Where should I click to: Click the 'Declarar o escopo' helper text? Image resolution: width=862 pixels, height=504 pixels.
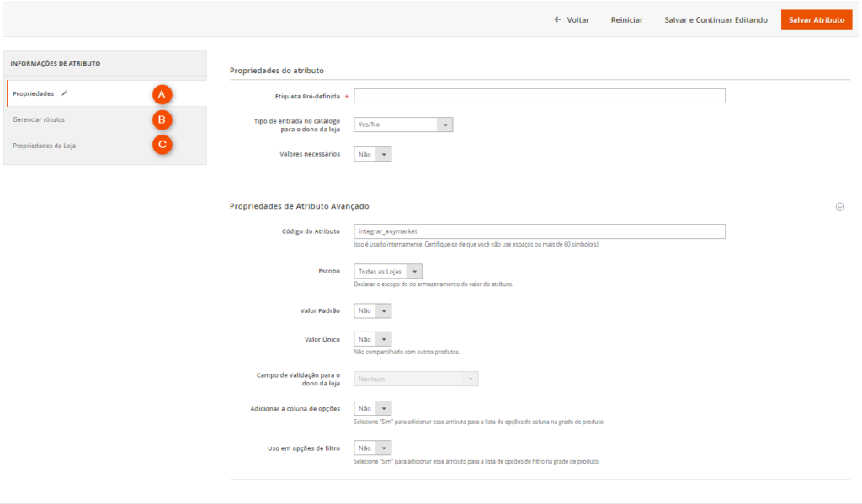434,284
